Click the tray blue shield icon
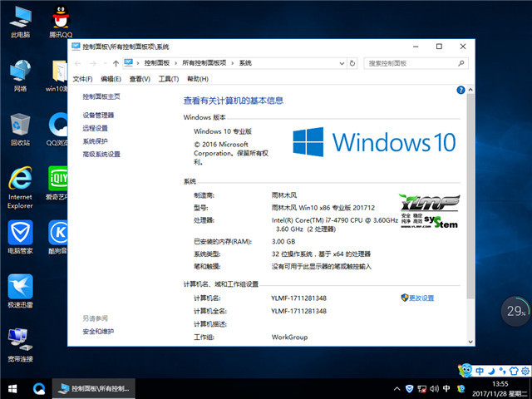The image size is (532, 399). coord(409,389)
